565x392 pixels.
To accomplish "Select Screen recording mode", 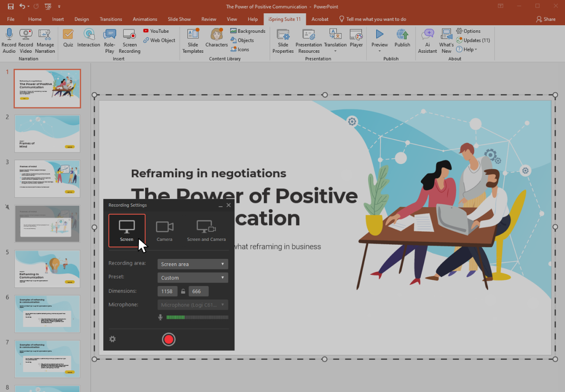I will (127, 229).
